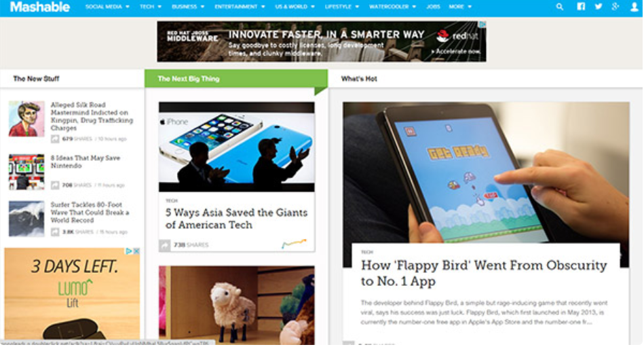Close the Lumo Lift ad

coord(136,251)
